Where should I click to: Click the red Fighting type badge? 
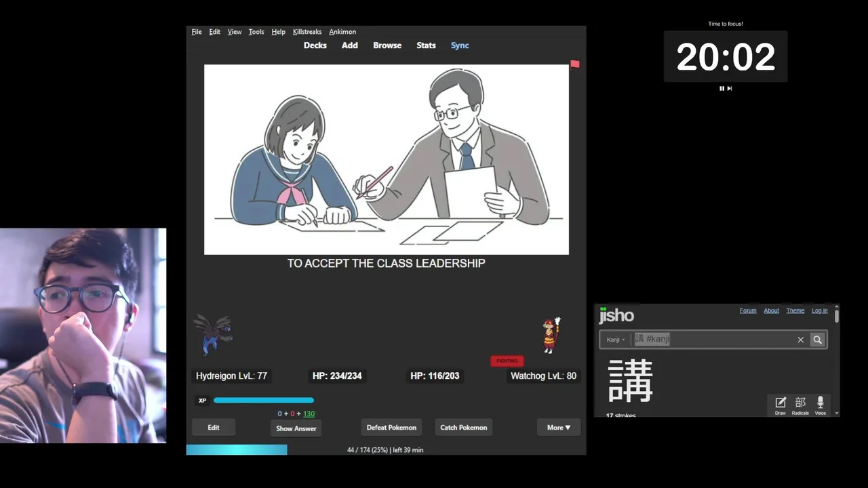[x=507, y=361]
